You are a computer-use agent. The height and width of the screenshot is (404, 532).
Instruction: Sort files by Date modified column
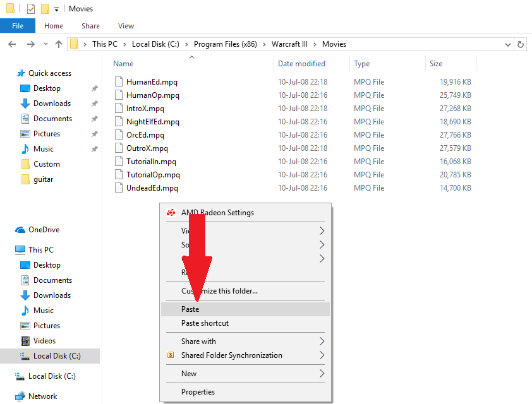pyautogui.click(x=301, y=64)
